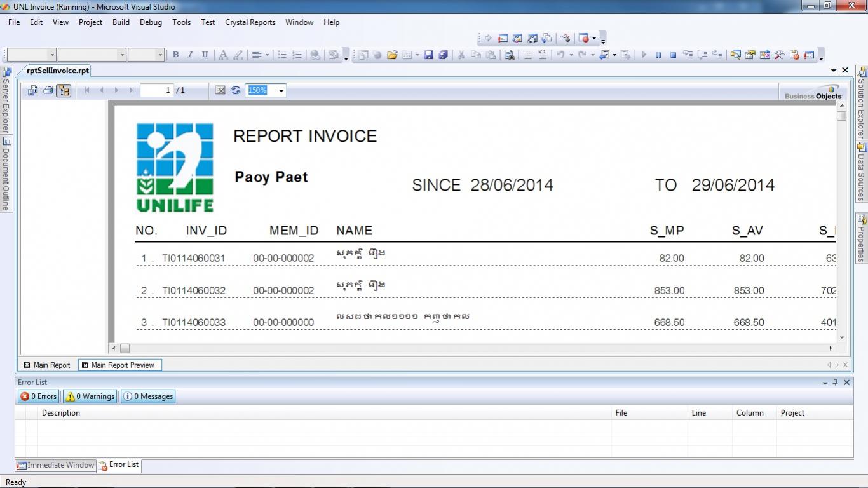Click the Export Report icon in viewer toolbar

click(x=32, y=90)
